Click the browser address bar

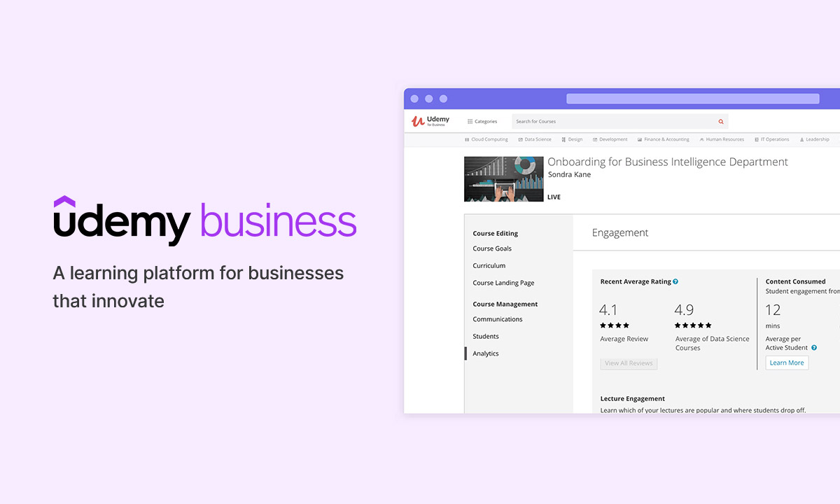point(692,99)
